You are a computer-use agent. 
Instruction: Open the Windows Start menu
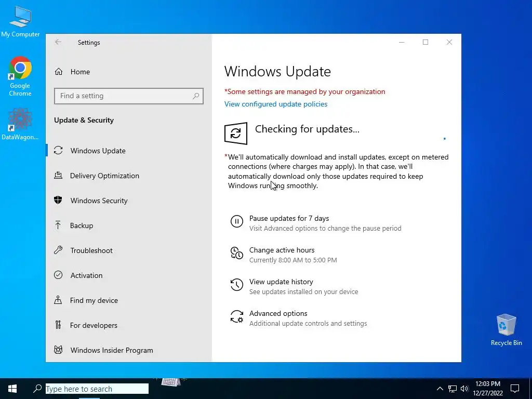click(x=12, y=389)
